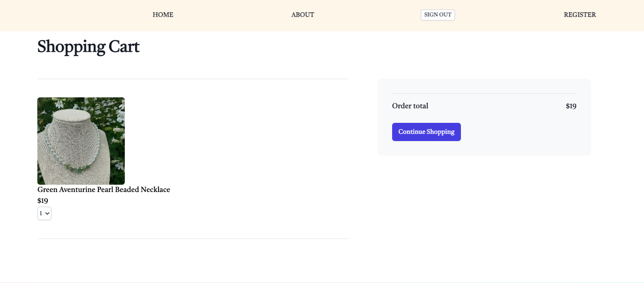Click the Order total label
The width and height of the screenshot is (644, 283).
[x=410, y=106]
